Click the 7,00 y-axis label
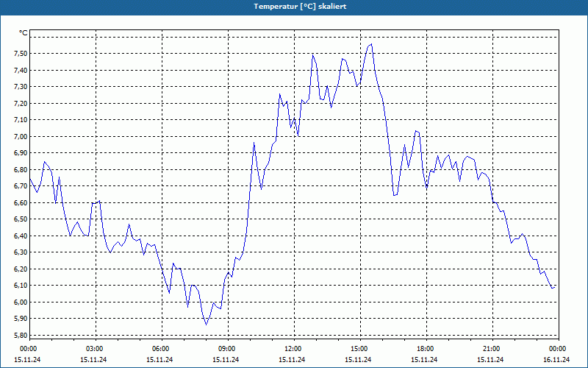The image size is (588, 368). [21, 137]
